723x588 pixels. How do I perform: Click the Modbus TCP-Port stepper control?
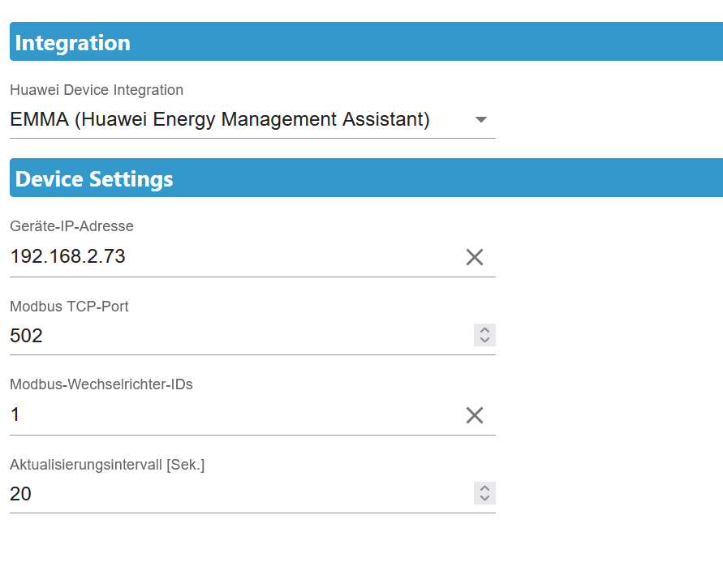484,335
